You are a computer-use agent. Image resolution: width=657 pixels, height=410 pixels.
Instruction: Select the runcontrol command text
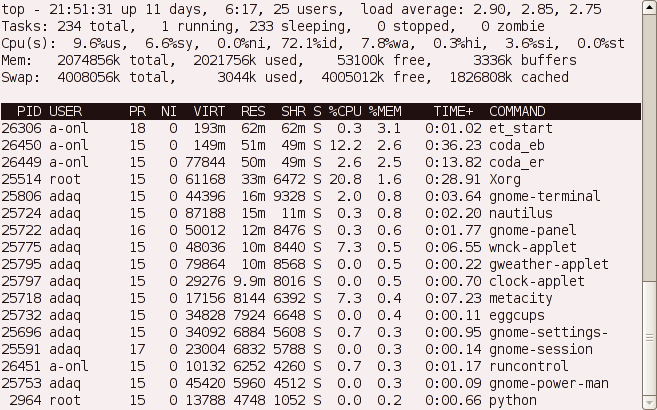(x=529, y=366)
